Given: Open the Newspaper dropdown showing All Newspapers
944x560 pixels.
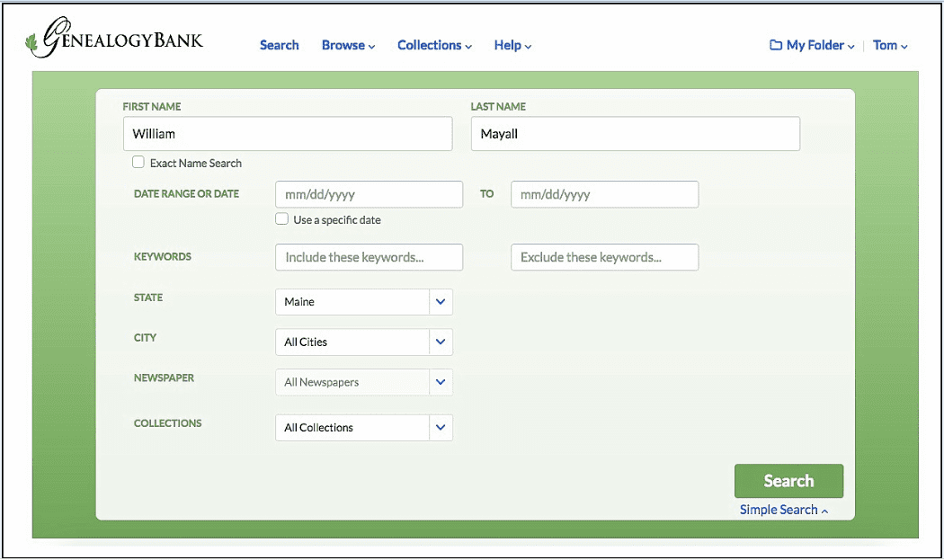Looking at the screenshot, I should click(x=364, y=382).
